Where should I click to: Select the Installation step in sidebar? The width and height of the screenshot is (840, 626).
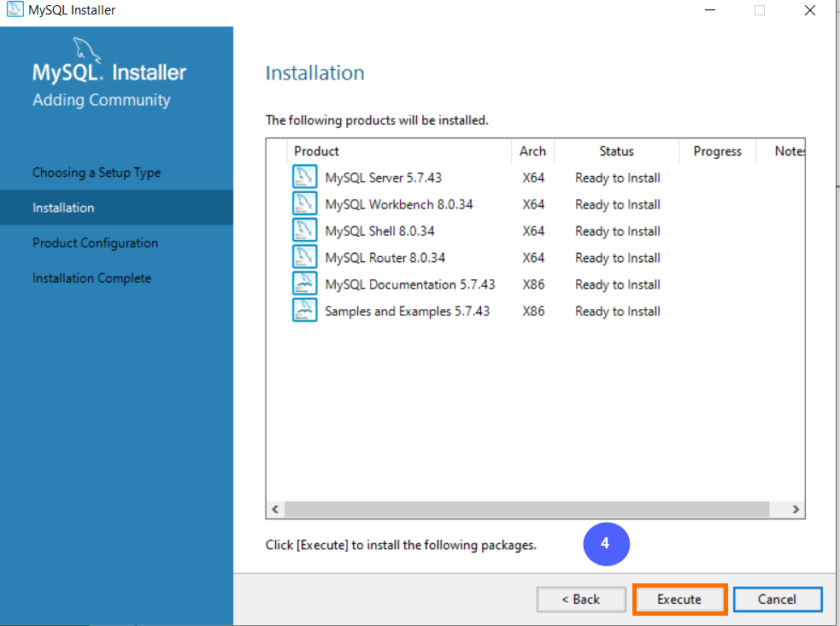point(117,208)
